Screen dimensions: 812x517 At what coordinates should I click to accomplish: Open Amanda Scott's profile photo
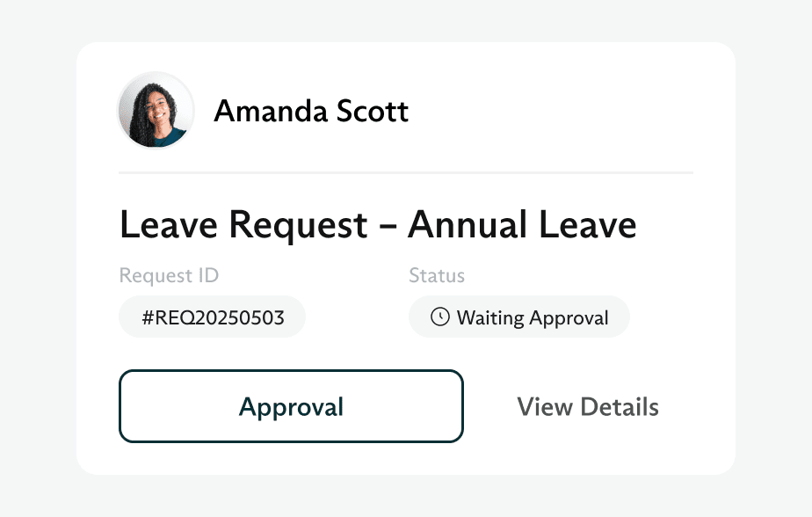click(156, 111)
